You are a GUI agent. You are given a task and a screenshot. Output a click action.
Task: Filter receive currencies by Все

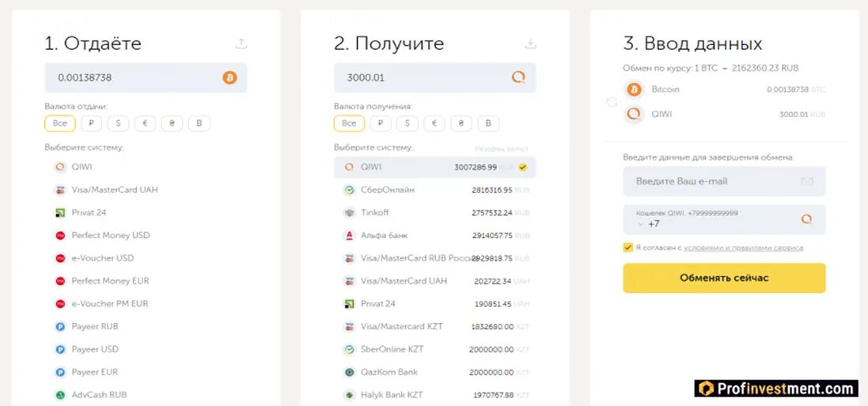pyautogui.click(x=349, y=123)
